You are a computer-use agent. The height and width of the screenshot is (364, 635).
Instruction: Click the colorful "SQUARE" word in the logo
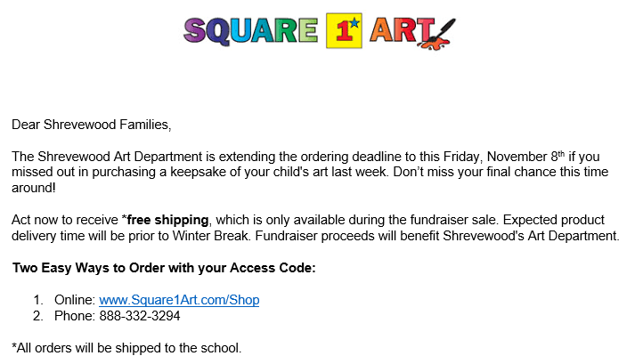(250, 29)
